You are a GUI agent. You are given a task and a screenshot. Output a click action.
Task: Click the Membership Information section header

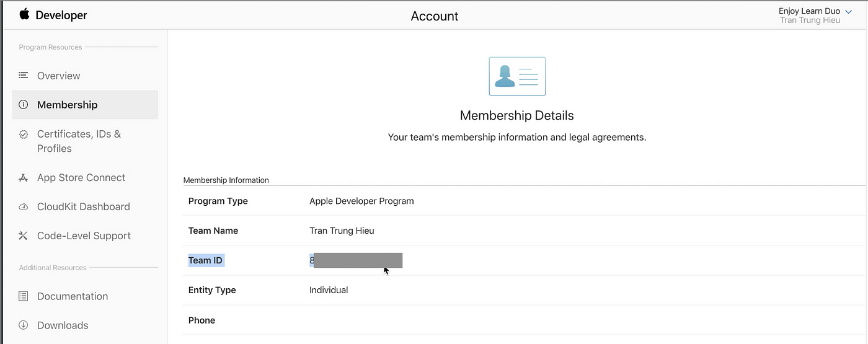point(226,180)
